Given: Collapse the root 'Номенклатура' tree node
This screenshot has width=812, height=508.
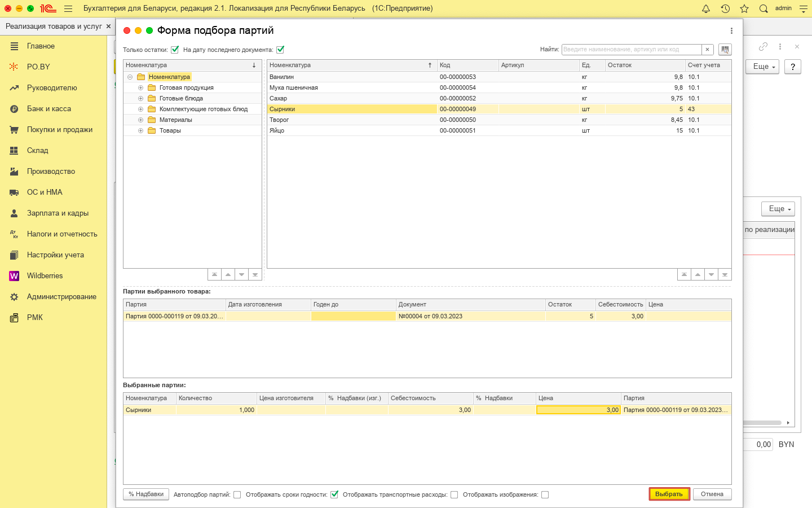Looking at the screenshot, I should click(130, 77).
